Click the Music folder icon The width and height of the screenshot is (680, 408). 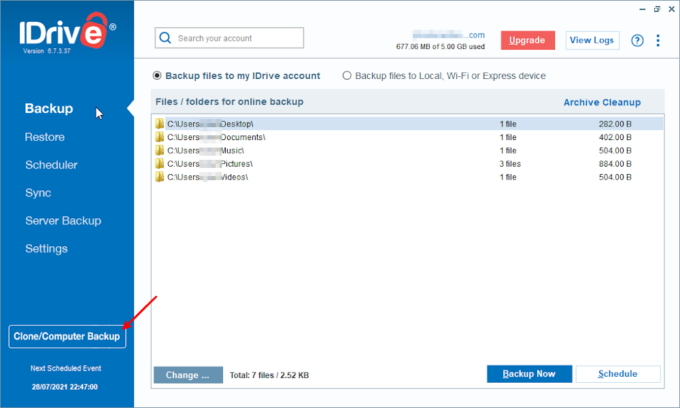(160, 150)
